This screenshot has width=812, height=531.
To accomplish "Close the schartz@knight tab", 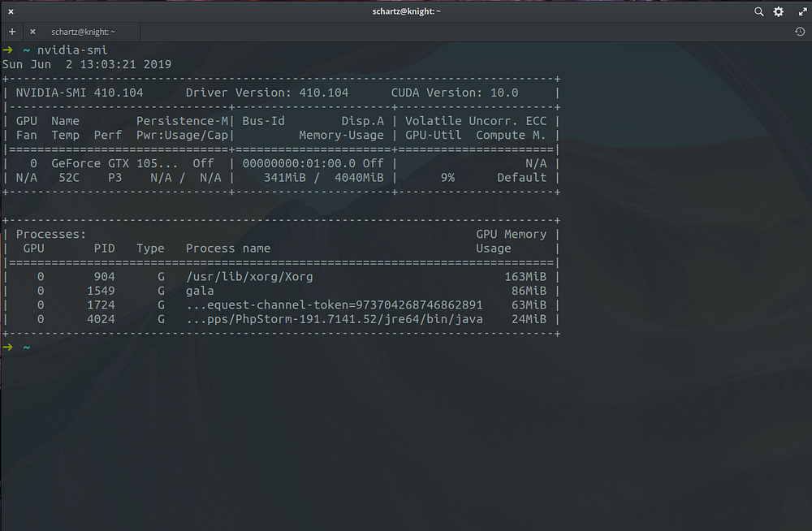I will [32, 32].
